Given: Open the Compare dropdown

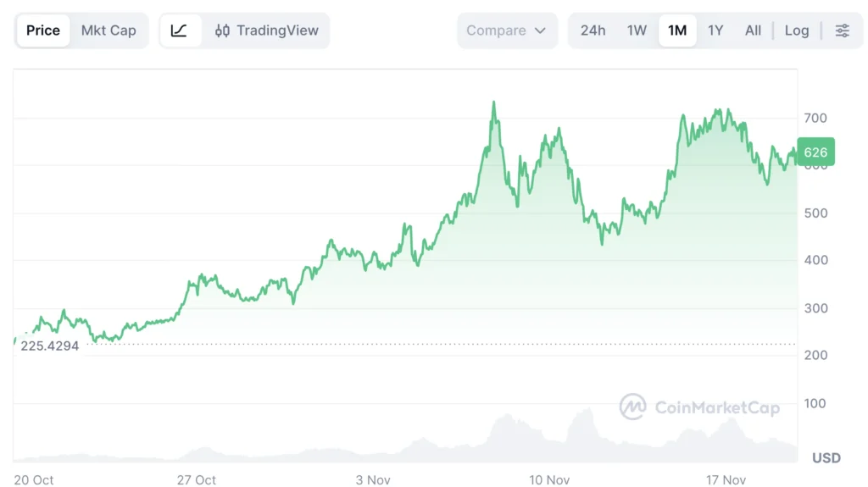Looking at the screenshot, I should (x=507, y=30).
